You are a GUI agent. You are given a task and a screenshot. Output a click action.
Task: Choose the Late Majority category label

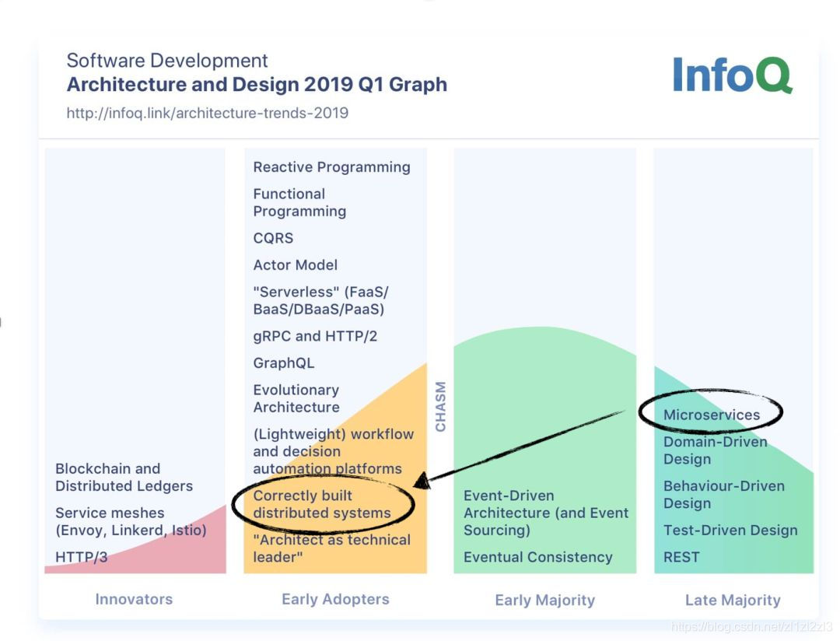coord(733,600)
